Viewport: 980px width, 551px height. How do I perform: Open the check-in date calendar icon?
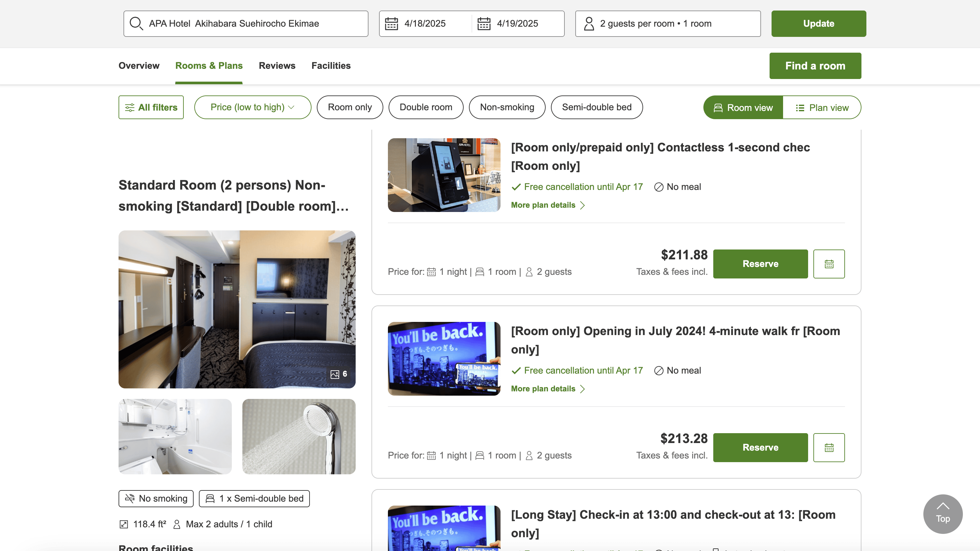click(x=391, y=24)
